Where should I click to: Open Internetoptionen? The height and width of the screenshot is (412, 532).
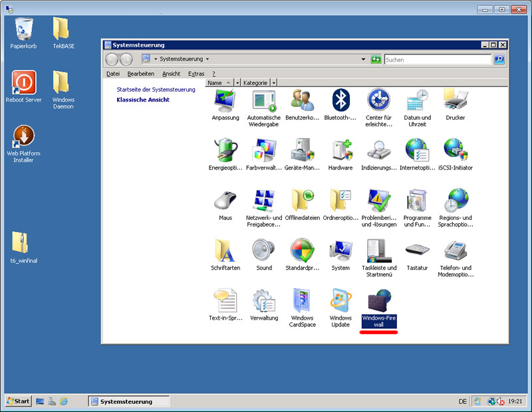417,155
